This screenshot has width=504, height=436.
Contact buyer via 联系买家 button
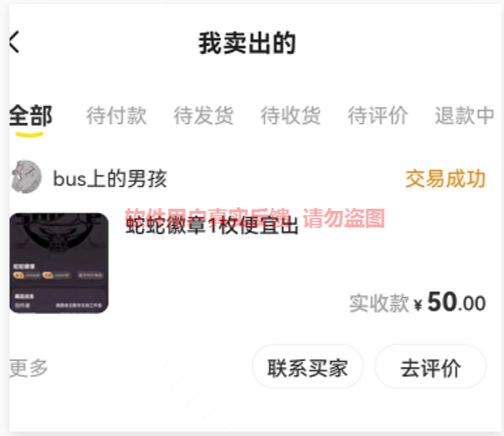308,367
